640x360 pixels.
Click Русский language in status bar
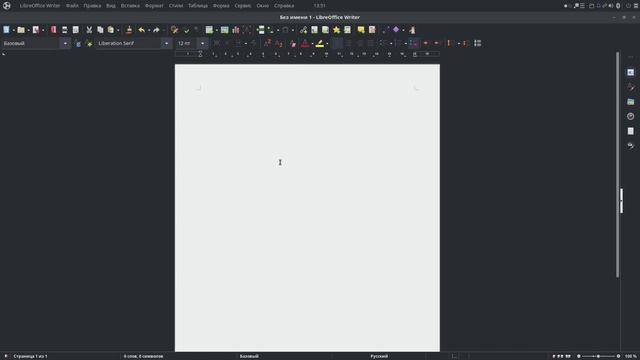pyautogui.click(x=379, y=356)
